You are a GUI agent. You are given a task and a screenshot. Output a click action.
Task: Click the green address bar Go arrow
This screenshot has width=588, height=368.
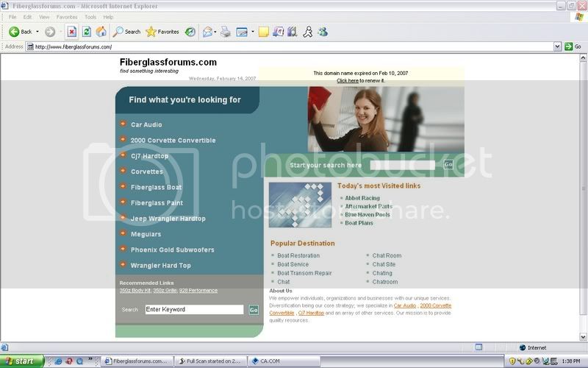point(568,46)
